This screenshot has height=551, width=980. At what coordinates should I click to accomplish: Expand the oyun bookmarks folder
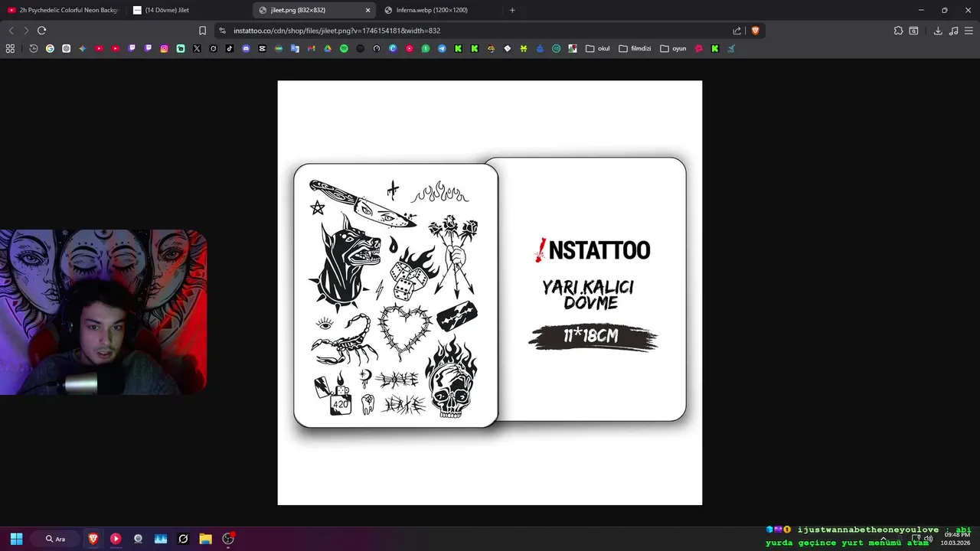click(673, 48)
